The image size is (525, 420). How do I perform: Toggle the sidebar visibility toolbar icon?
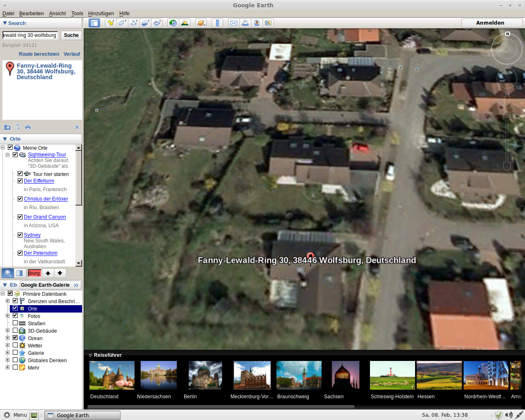[x=94, y=23]
